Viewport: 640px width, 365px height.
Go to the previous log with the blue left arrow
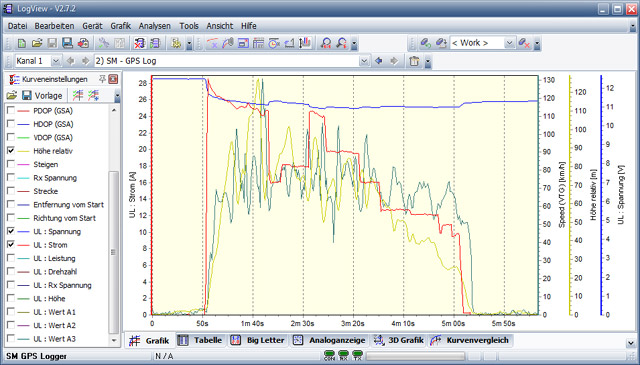(379, 61)
